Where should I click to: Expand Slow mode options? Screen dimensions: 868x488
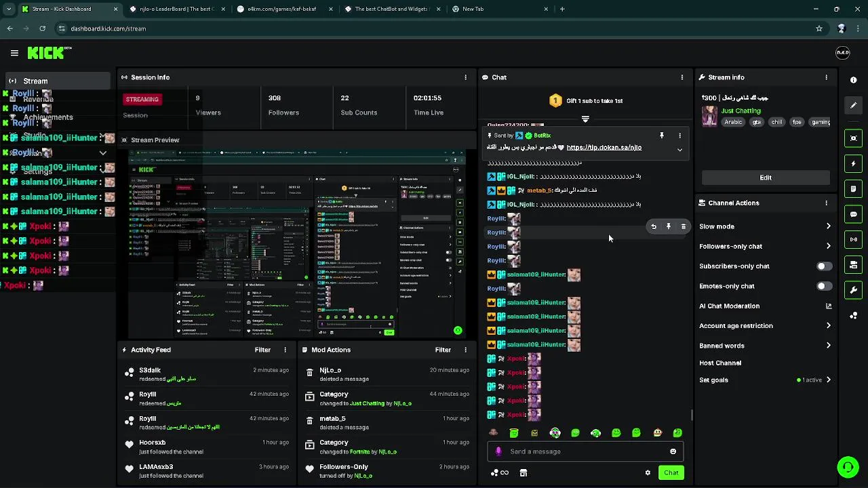point(828,226)
